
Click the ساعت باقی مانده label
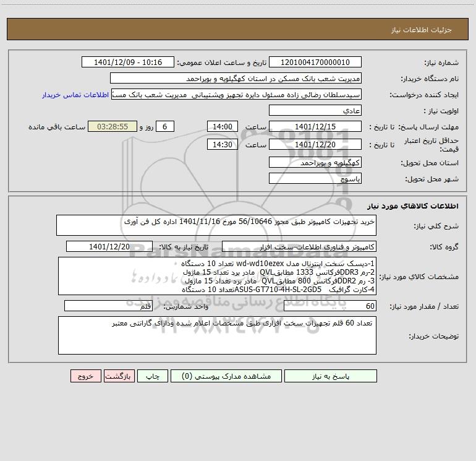[57, 127]
